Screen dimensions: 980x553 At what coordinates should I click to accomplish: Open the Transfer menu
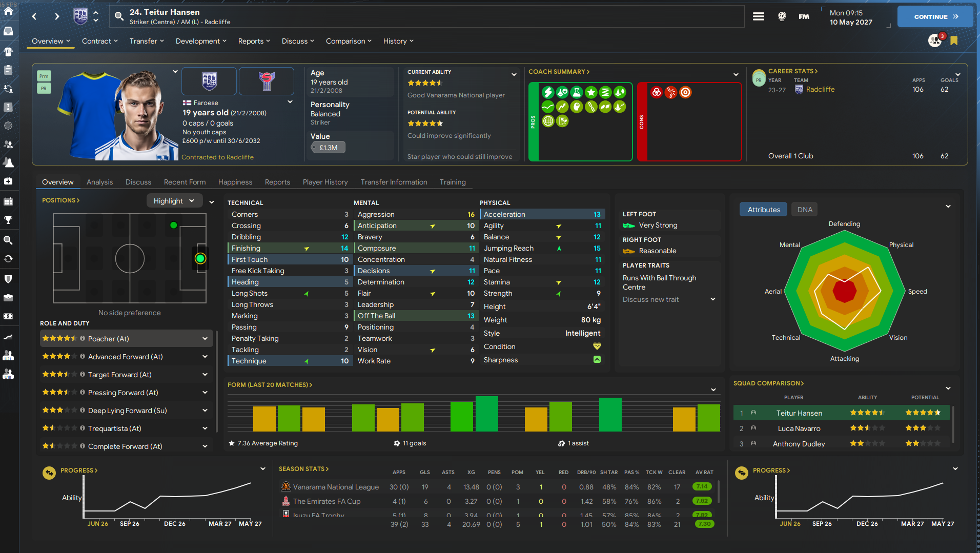click(147, 41)
